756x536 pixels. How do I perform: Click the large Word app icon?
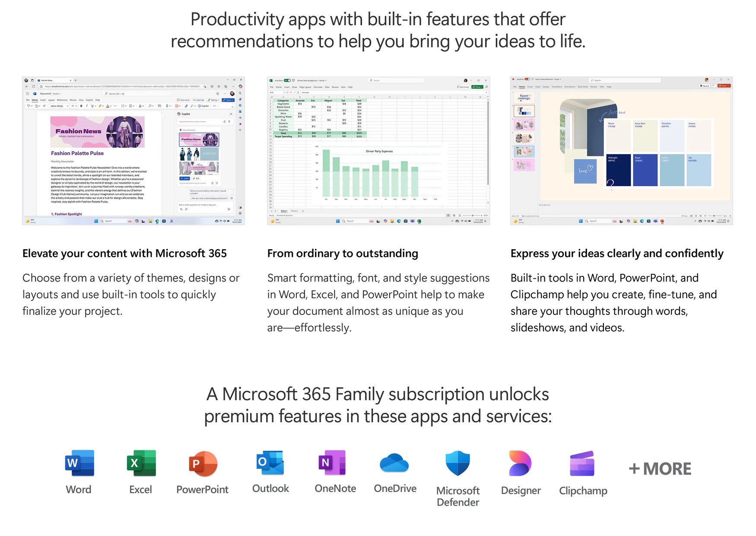point(79,463)
